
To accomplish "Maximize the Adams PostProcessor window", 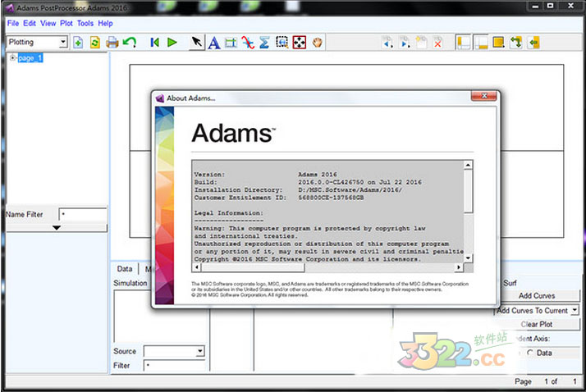I will click(x=551, y=6).
